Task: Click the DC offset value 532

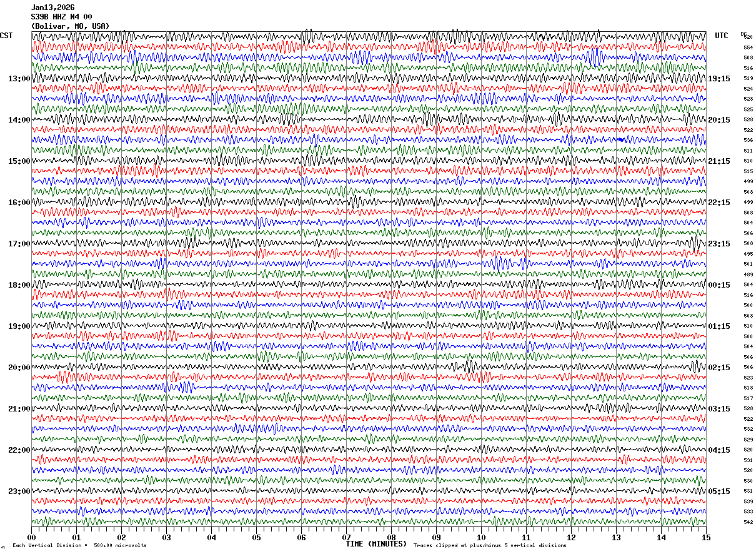Action: [748, 429]
